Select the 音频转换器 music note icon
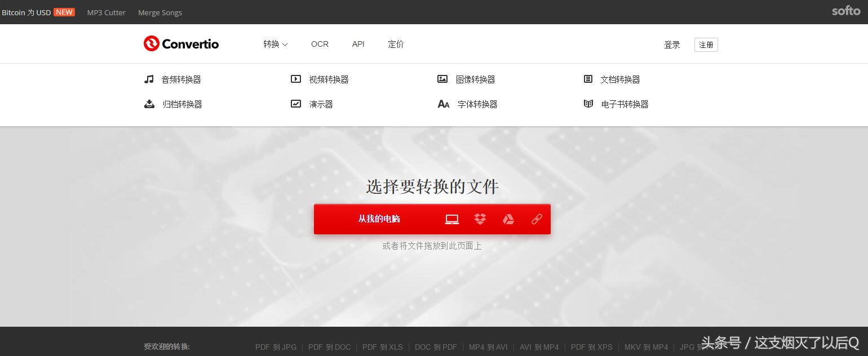 coord(149,79)
